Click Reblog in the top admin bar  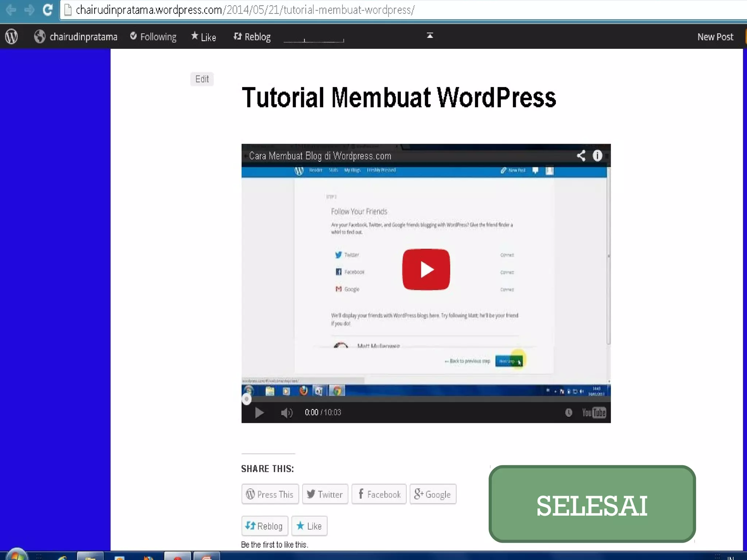point(252,37)
